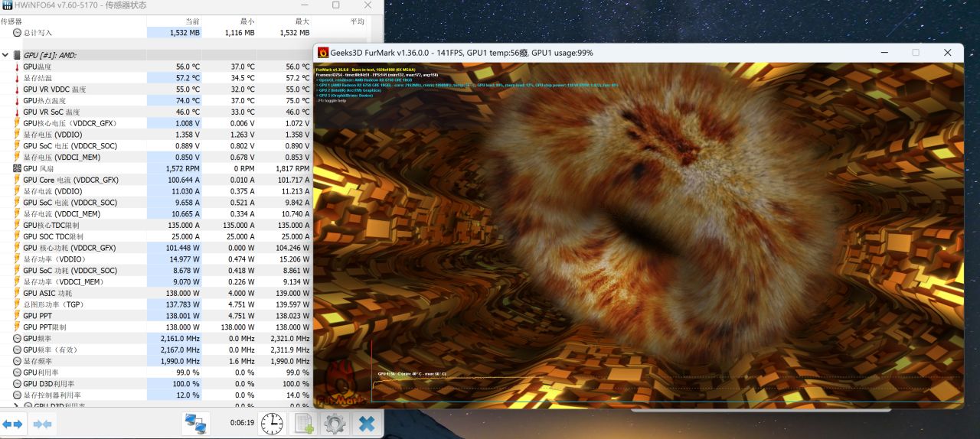Click the minimum 总计写入 value 1,116 MB
The height and width of the screenshot is (439, 980).
pyautogui.click(x=240, y=33)
